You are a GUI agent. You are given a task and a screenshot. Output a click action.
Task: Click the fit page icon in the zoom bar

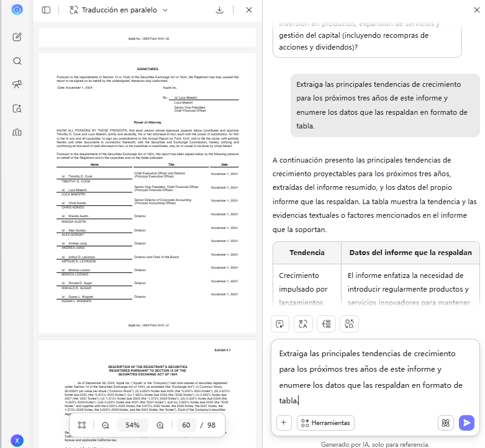(82, 425)
